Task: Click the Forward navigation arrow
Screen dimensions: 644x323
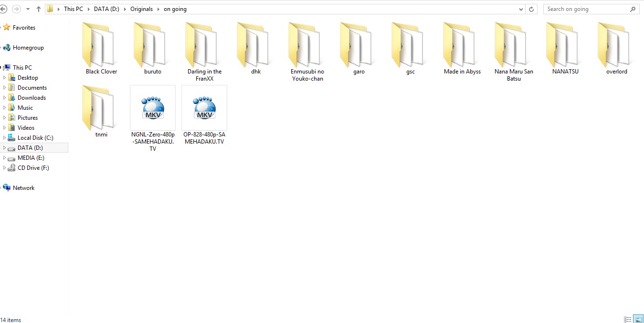Action: (16, 9)
